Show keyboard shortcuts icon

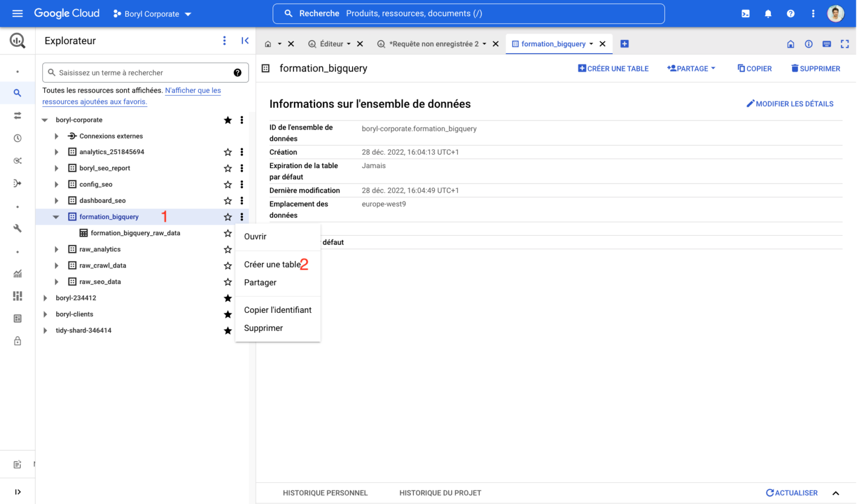point(826,44)
